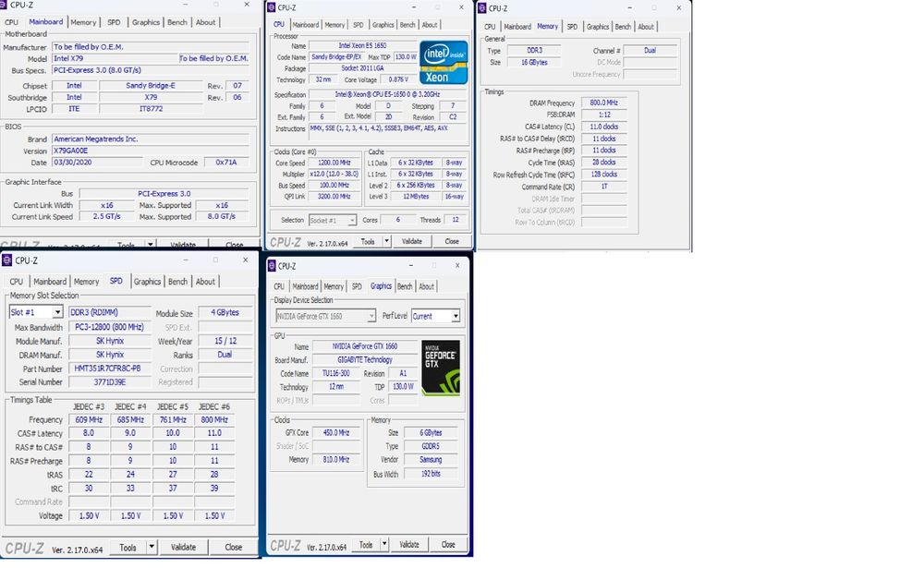Click the part number 'HMT351R7CFR8C-PB'

(110, 369)
